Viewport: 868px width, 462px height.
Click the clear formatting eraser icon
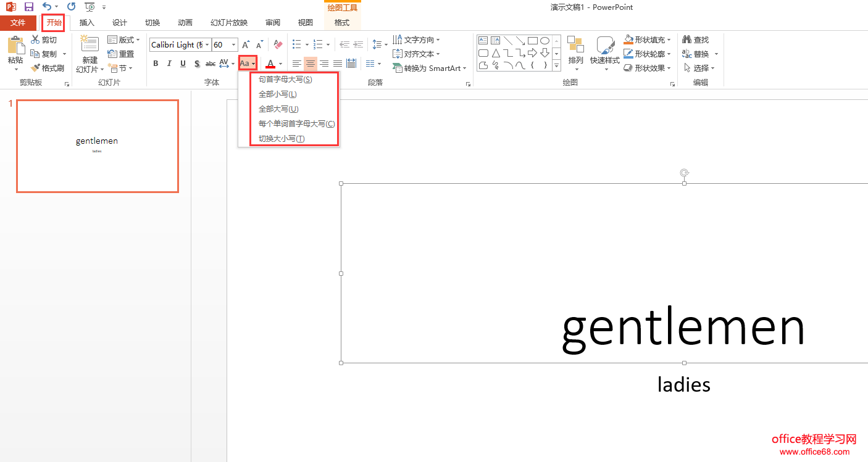(278, 44)
